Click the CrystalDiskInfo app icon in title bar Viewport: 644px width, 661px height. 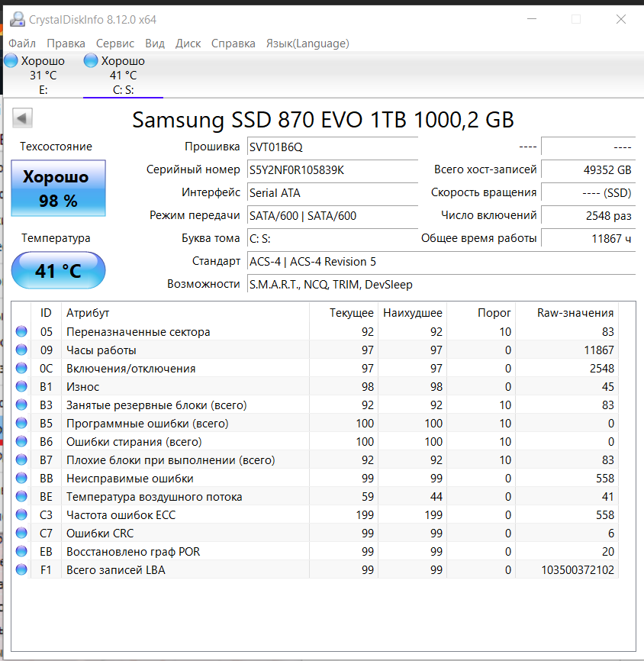click(x=17, y=19)
